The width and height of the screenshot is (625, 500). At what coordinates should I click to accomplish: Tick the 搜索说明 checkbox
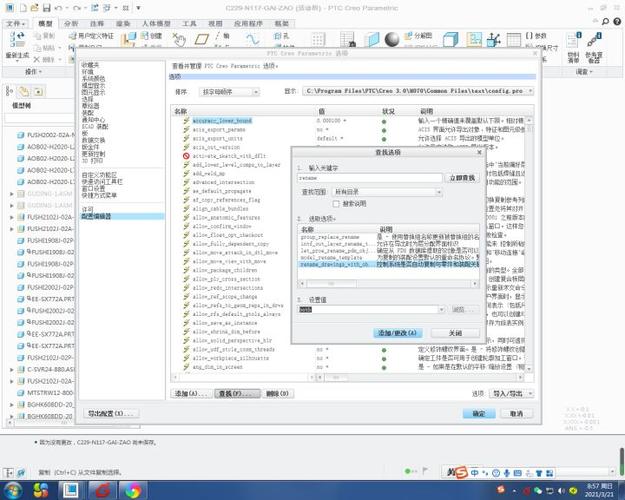tap(336, 204)
